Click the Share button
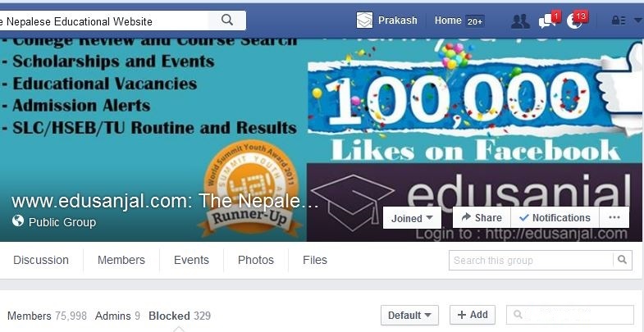Image resolution: width=644 pixels, height=332 pixels. coord(482,217)
